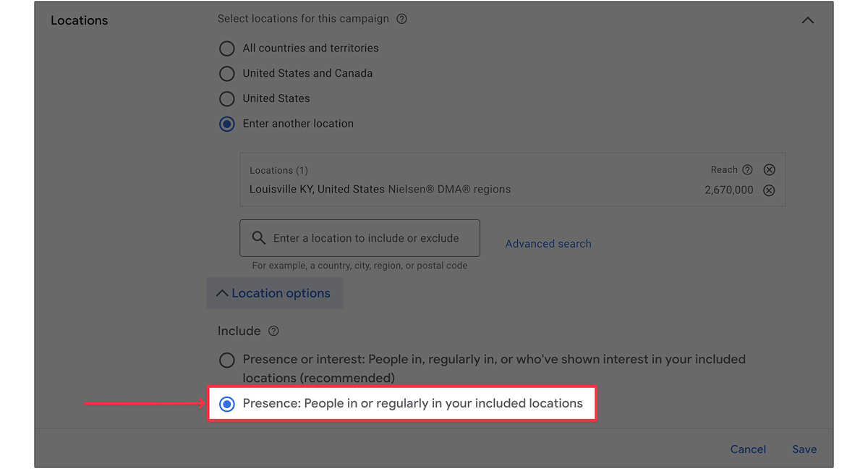Select Enter another location option
The width and height of the screenshot is (868, 469).
coord(227,124)
